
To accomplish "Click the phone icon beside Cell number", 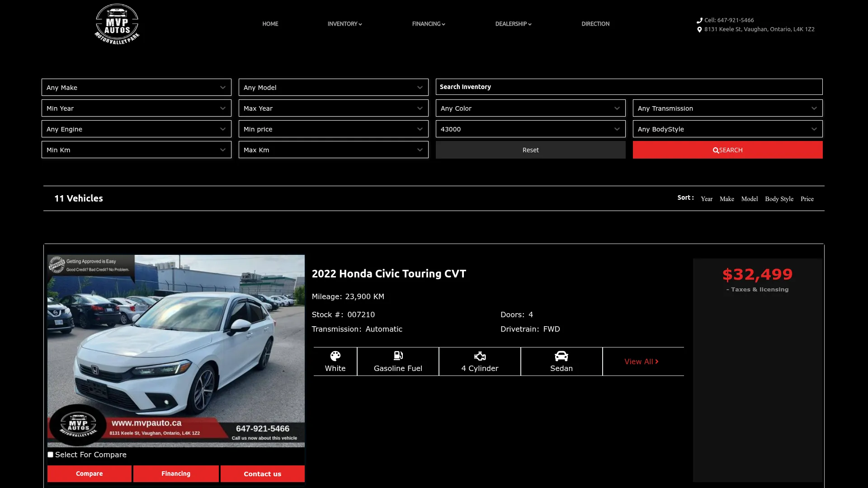I will [x=699, y=20].
